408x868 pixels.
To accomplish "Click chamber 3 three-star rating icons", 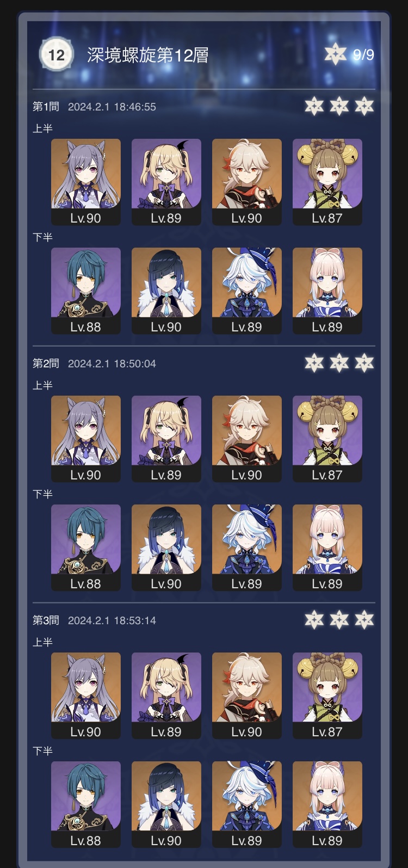I will pyautogui.click(x=339, y=620).
